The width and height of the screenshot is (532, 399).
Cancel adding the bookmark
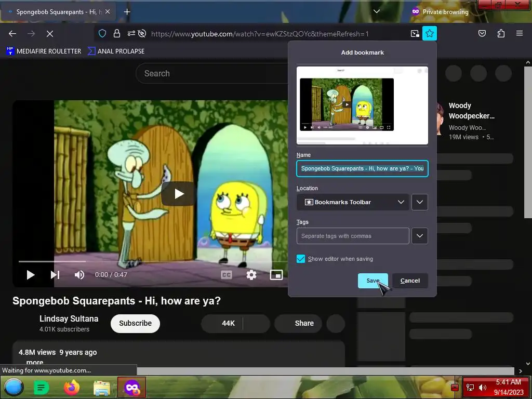click(x=410, y=281)
